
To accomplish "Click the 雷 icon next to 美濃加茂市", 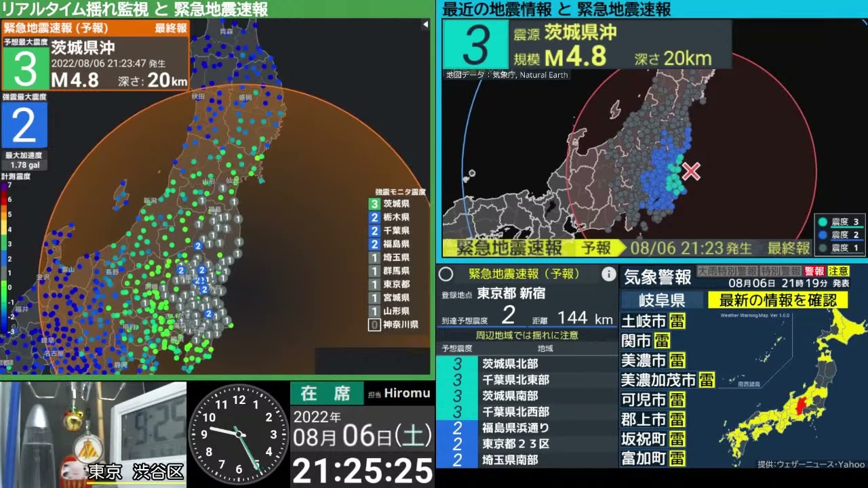I will point(707,380).
